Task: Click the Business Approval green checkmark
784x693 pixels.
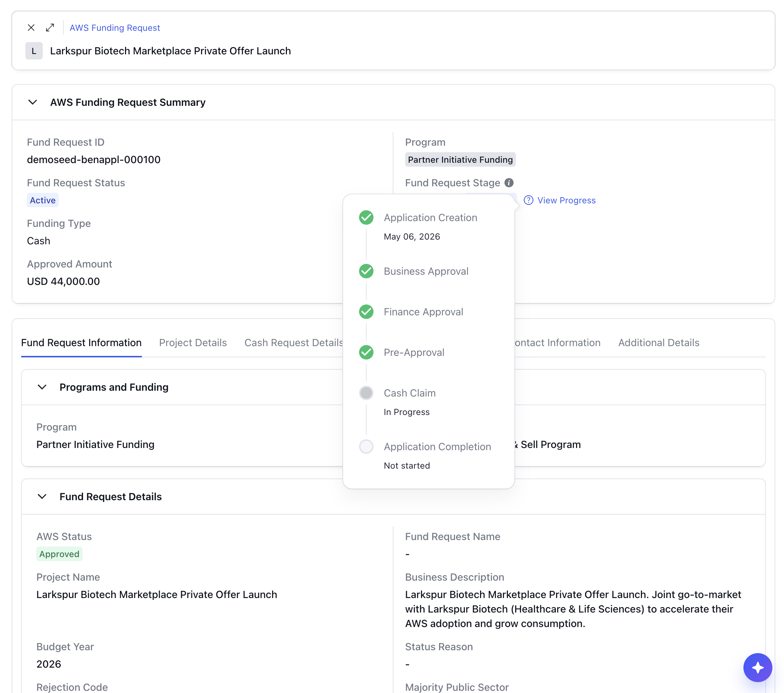Action: click(366, 271)
